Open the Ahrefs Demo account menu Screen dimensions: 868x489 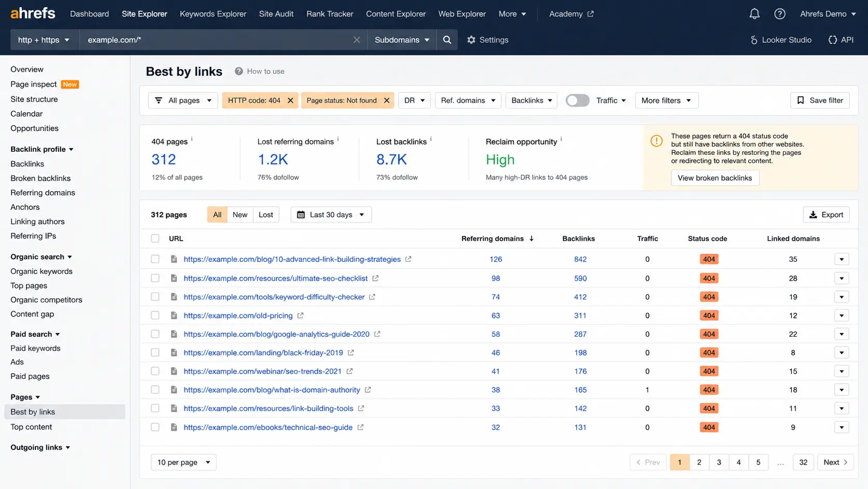(x=828, y=14)
